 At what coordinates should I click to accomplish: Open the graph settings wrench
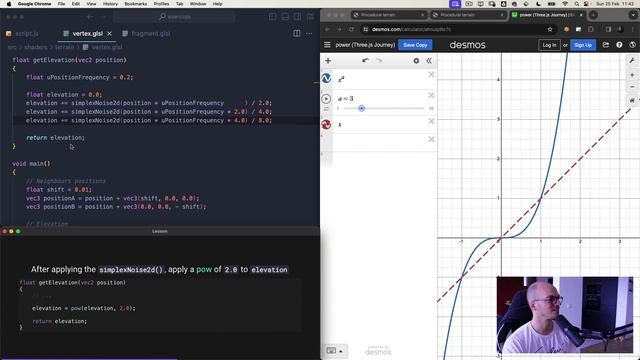point(632,61)
